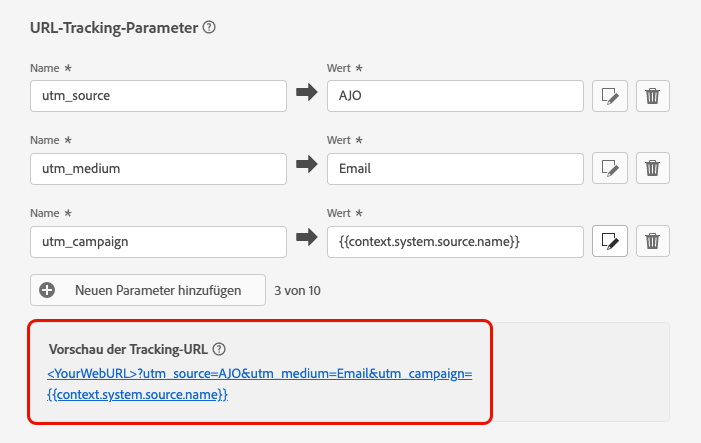This screenshot has height=443, width=701.
Task: Show help for Vorschau der Tracking-URL
Action: [x=219, y=349]
